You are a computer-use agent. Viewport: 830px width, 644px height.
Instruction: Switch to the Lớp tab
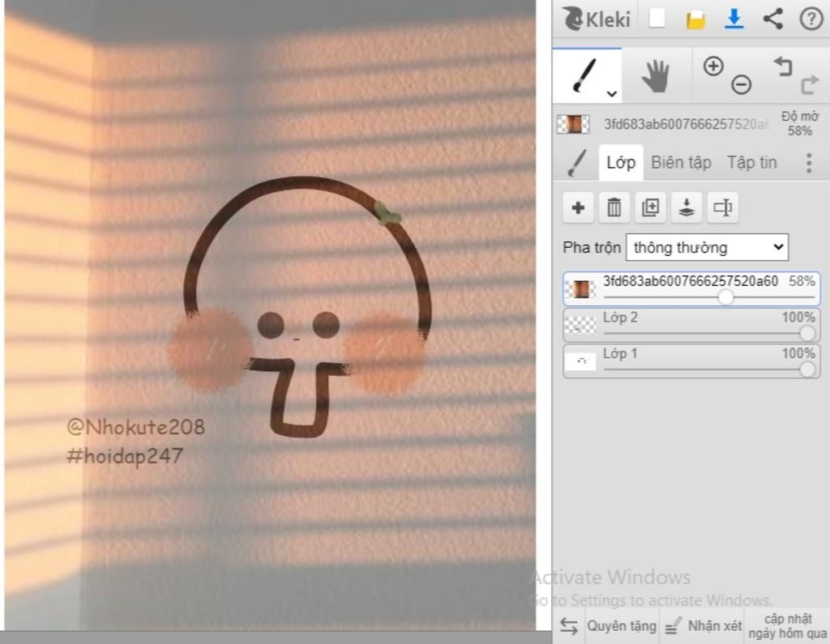621,163
